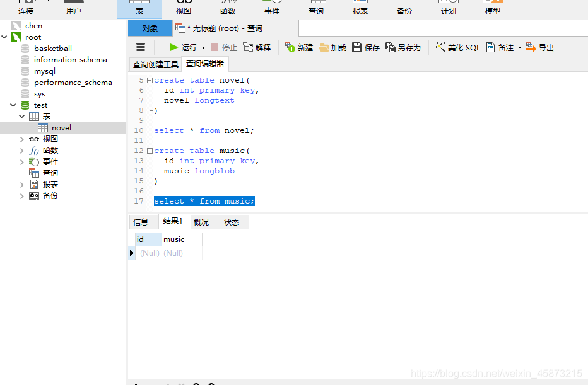
Task: Expand the 函数 (Functions) tree node
Action: click(x=21, y=151)
